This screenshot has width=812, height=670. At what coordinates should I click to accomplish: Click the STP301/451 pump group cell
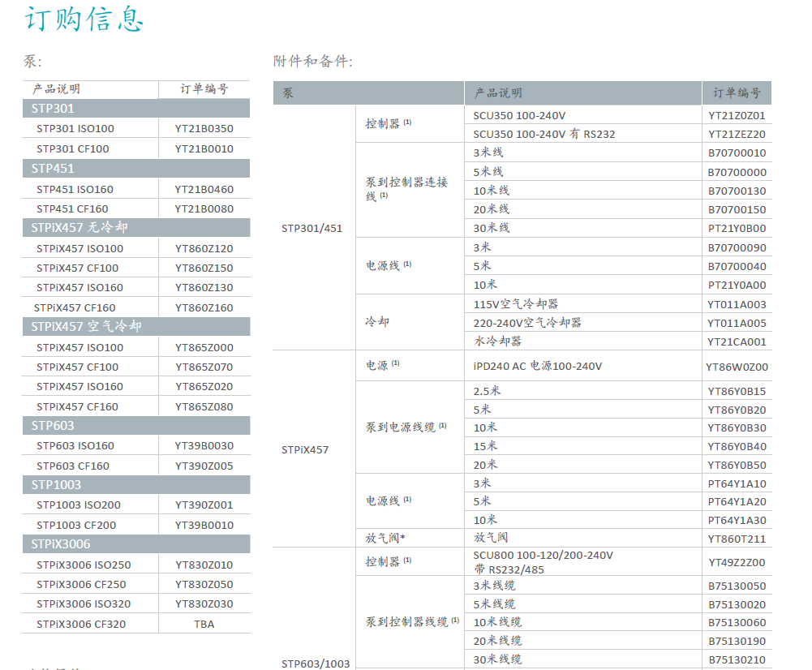pyautogui.click(x=312, y=228)
